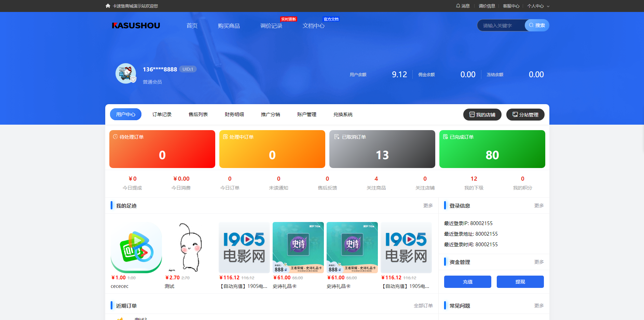Open 分站管理 sub-site management
The image size is (644, 320).
[x=525, y=114]
